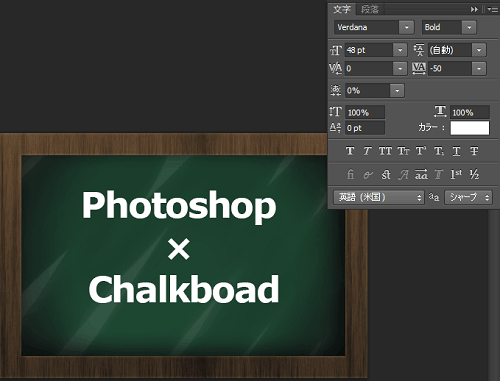Image resolution: width=500 pixels, height=381 pixels.
Task: Select the 文字 tab
Action: [x=342, y=9]
